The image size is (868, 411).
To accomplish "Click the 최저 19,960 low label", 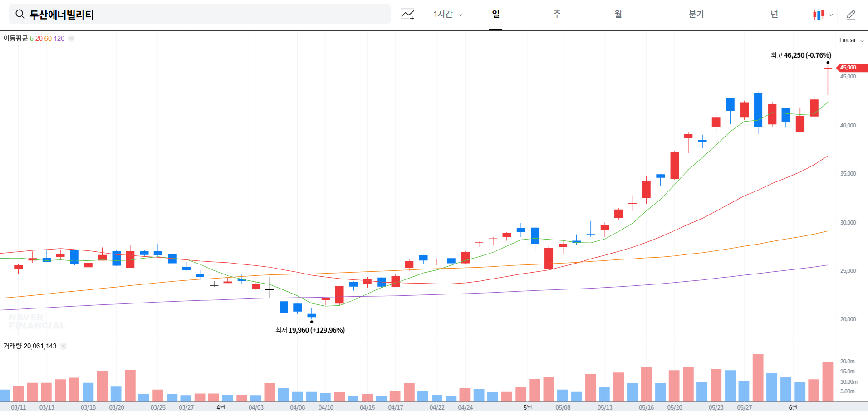I will click(x=310, y=330).
